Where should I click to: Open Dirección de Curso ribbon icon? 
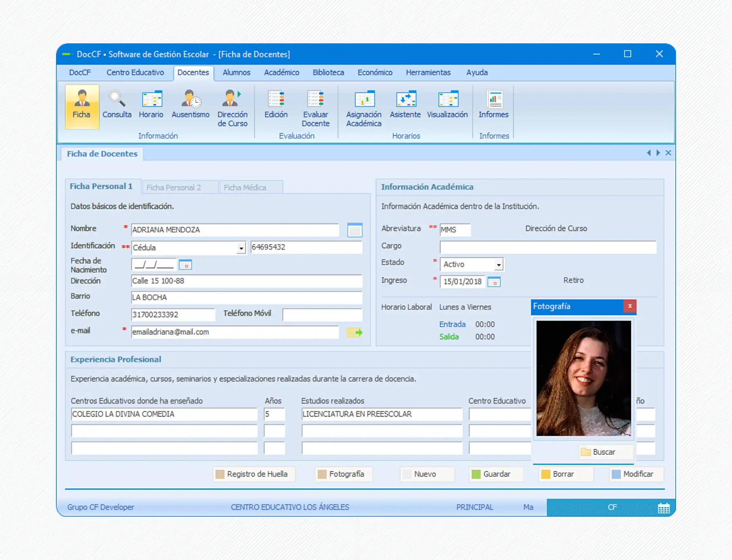[x=232, y=108]
